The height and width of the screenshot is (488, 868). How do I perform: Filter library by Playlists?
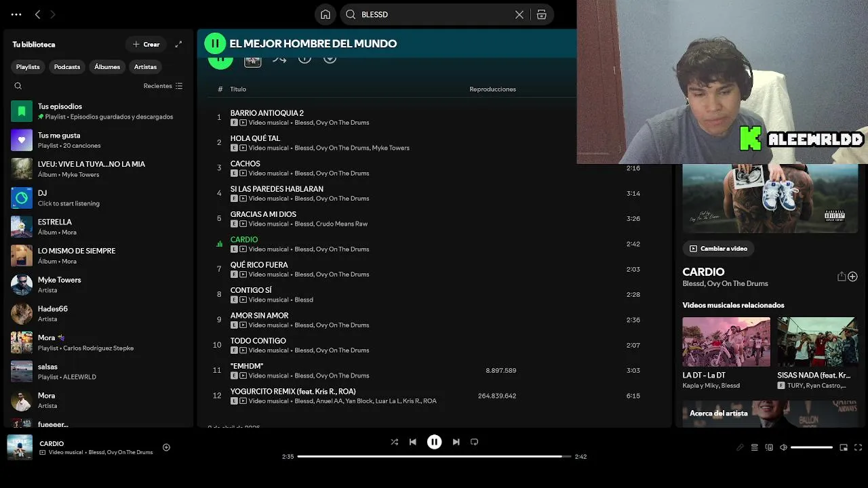[28, 66]
